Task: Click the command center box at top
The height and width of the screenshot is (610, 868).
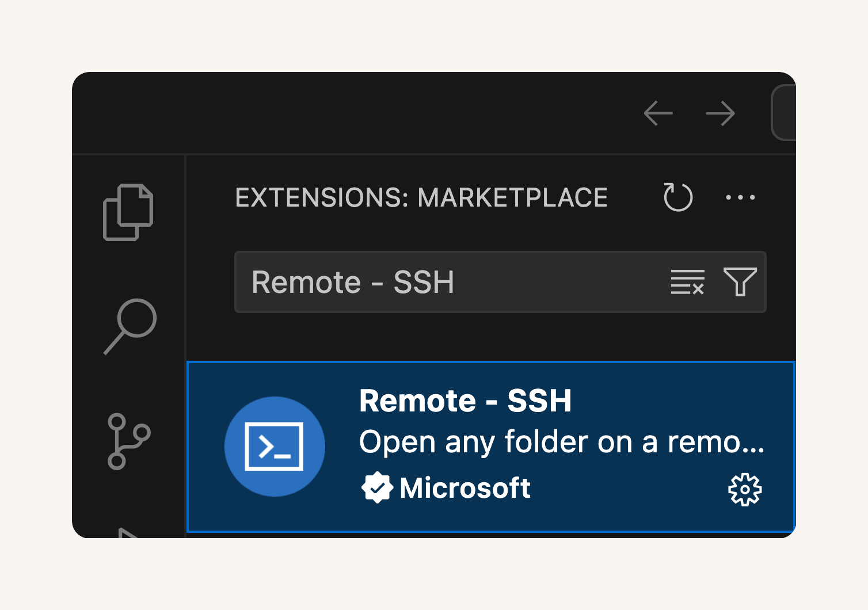Action: click(x=784, y=113)
